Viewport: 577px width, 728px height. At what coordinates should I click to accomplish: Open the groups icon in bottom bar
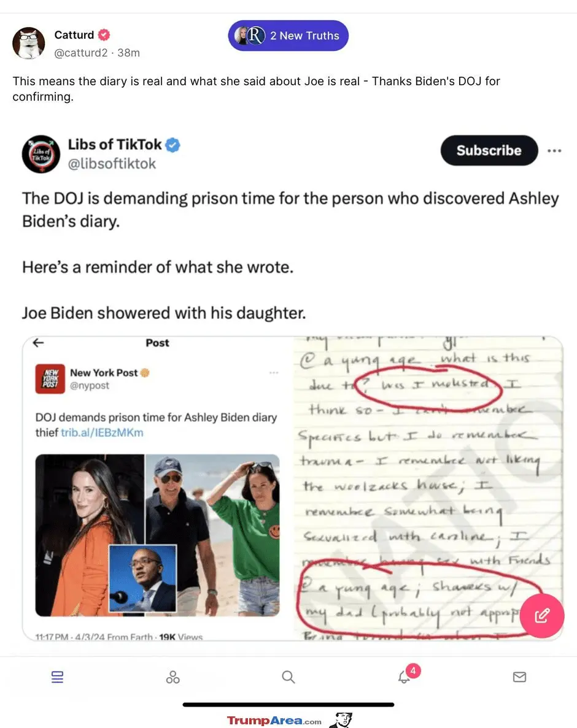172,677
